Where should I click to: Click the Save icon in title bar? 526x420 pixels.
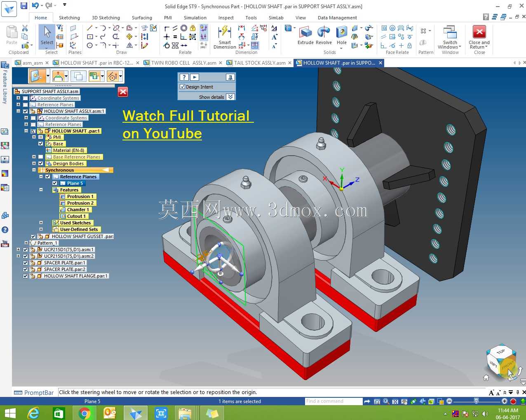click(x=24, y=5)
